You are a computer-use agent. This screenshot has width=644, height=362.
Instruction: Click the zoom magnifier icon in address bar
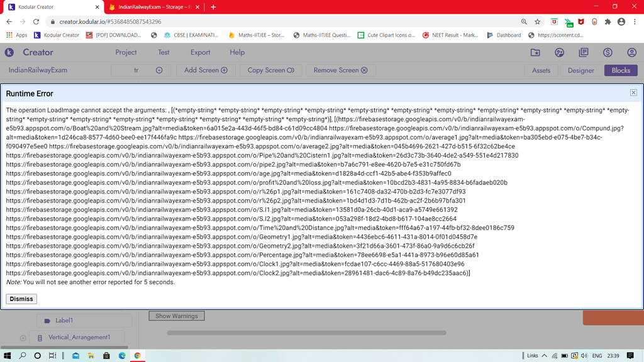(524, 21)
